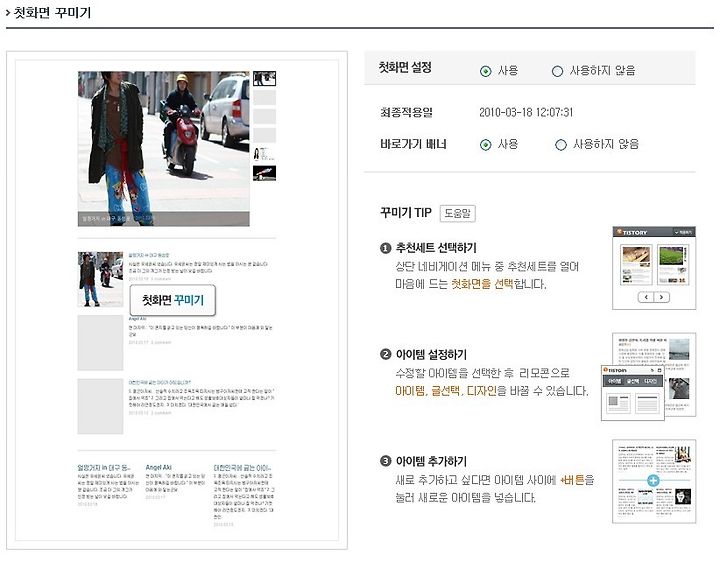Click the 첫화면을 선택 highlighted text
Viewport: 720px width, 562px height.
coord(482,284)
